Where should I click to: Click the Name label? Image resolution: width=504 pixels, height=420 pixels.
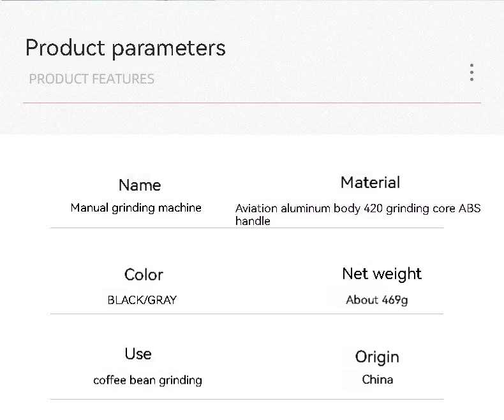140,185
